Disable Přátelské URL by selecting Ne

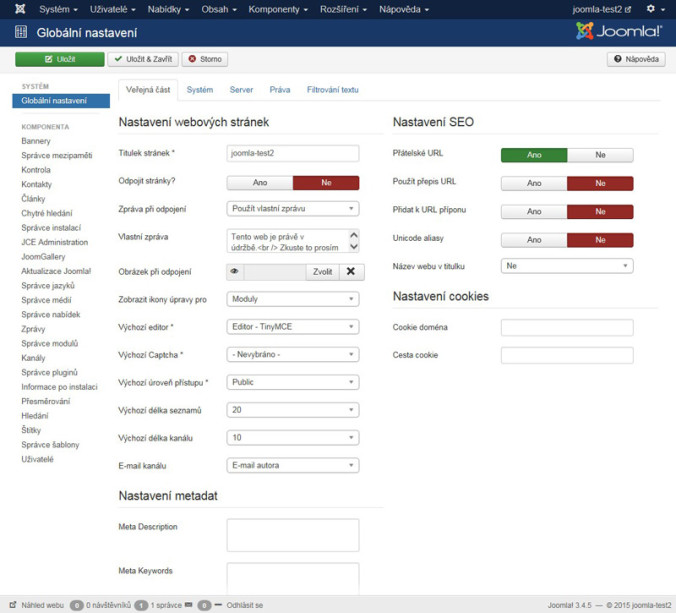(x=600, y=155)
